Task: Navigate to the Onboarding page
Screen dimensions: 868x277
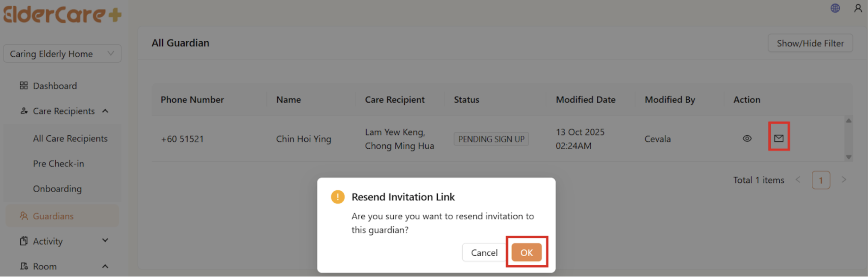Action: tap(57, 189)
